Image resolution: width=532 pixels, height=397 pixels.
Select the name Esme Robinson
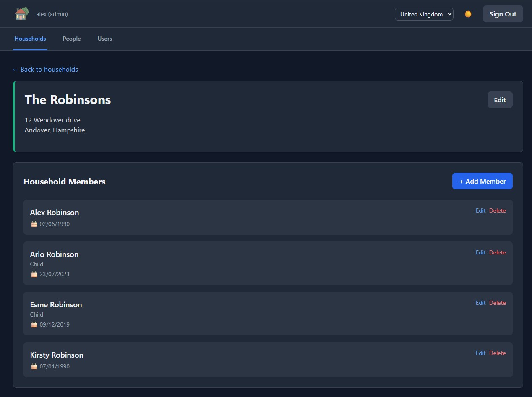point(56,305)
